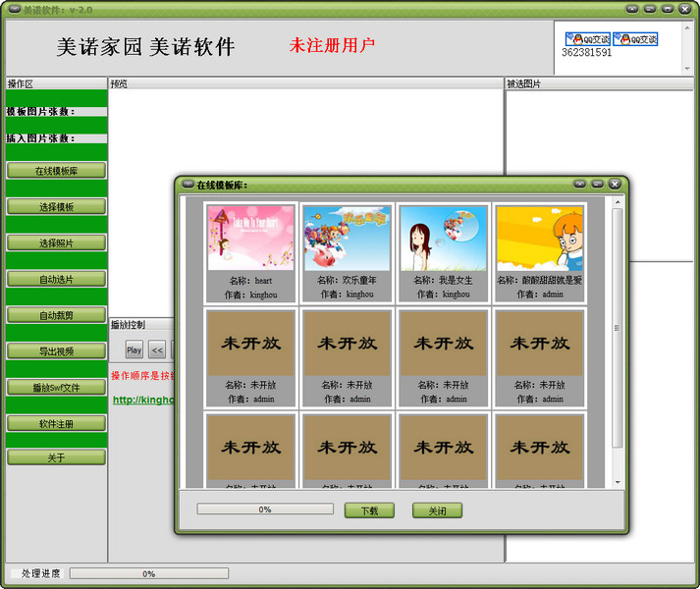The height and width of the screenshot is (589, 700).
Task: Click the first QQ交谈 chat icon
Action: (x=587, y=39)
